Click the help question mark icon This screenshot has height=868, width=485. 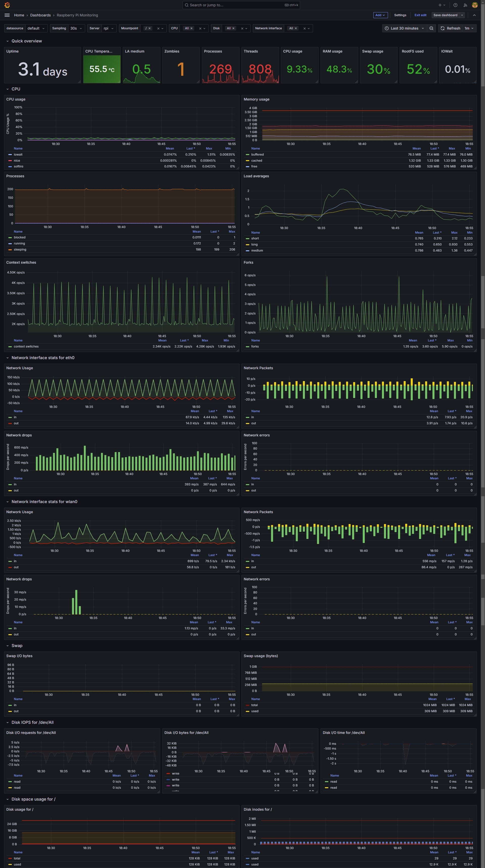(x=455, y=5)
